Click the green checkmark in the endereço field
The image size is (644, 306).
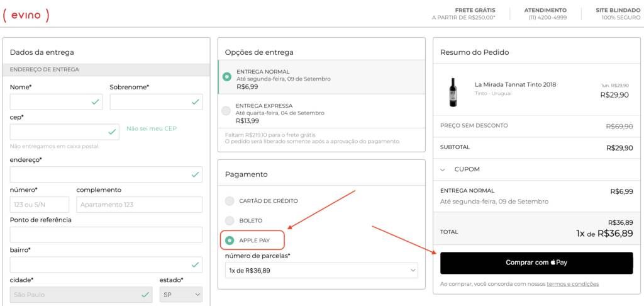coord(195,174)
